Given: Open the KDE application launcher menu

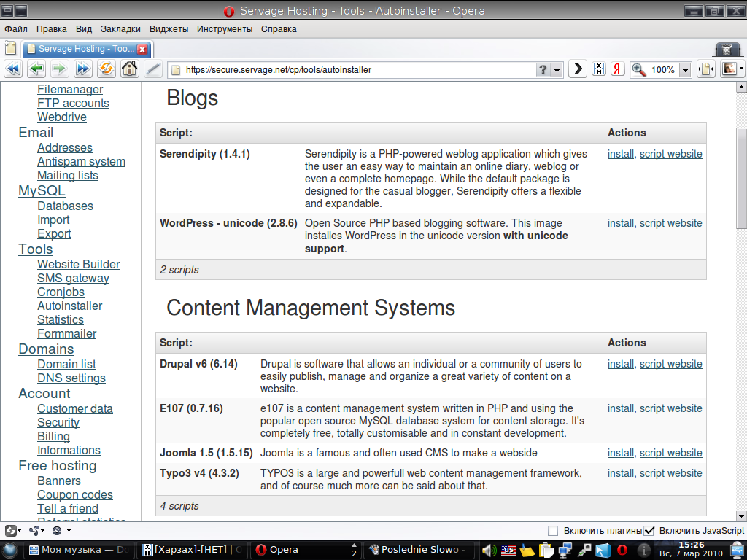Looking at the screenshot, I should click(x=10, y=550).
